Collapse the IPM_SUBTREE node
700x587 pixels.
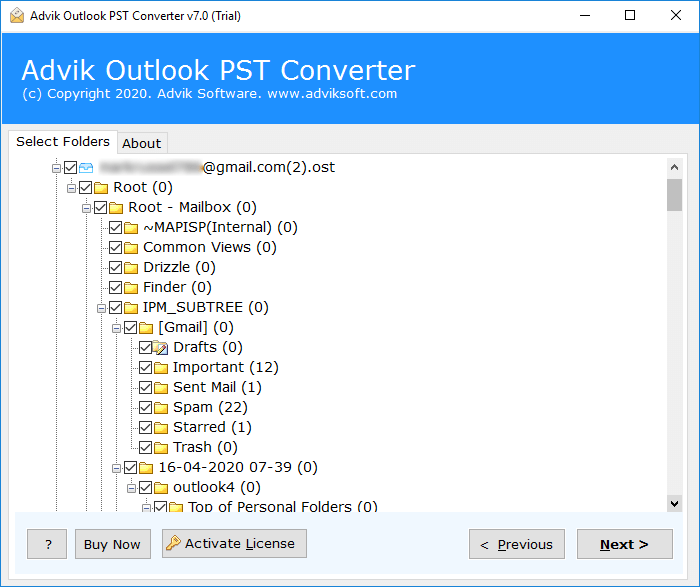tap(101, 308)
